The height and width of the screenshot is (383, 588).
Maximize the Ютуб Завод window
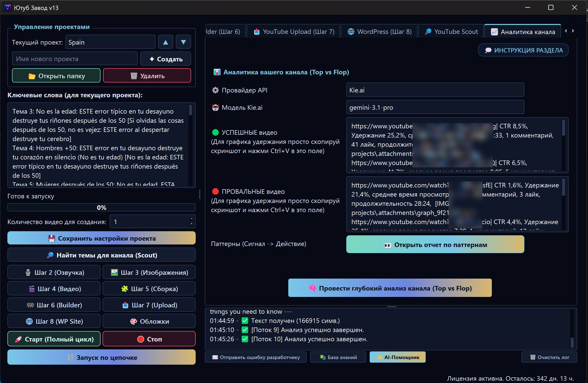(551, 7)
